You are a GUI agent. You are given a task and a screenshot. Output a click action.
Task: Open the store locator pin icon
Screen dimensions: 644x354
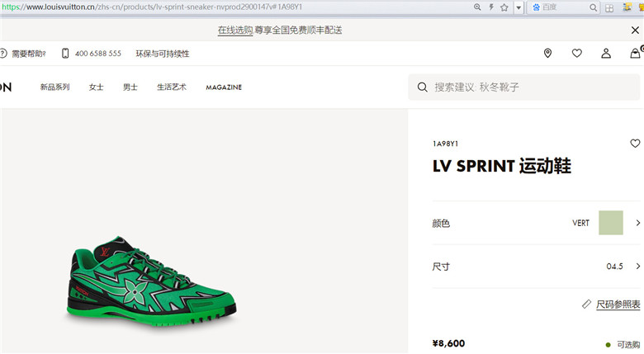[x=547, y=54]
